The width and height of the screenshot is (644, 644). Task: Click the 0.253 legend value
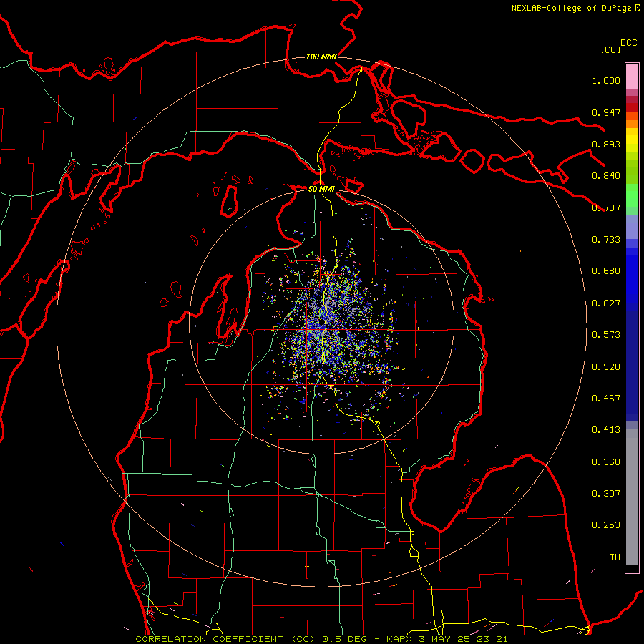606,525
